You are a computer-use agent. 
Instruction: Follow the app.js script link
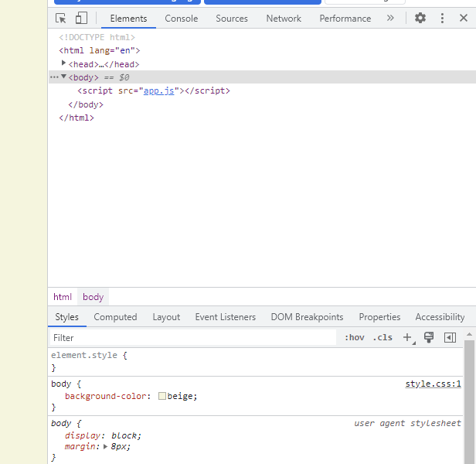click(x=158, y=90)
